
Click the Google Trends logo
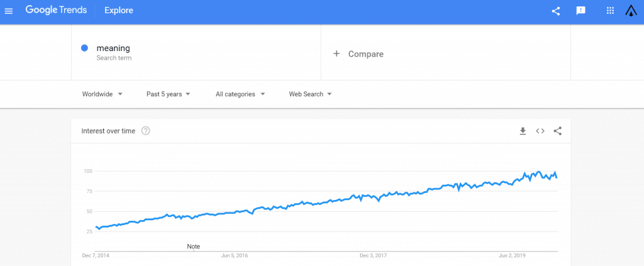pyautogui.click(x=56, y=11)
